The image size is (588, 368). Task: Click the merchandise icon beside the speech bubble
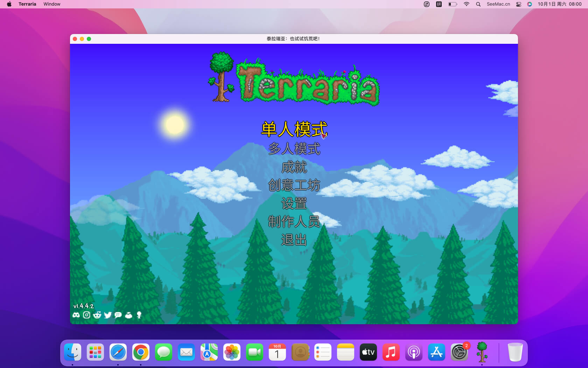tap(128, 315)
